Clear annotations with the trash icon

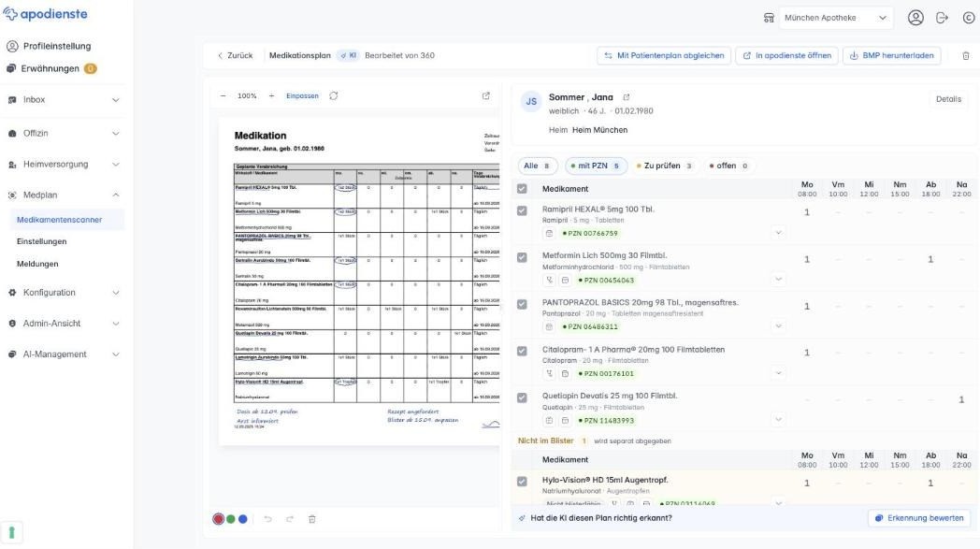(312, 519)
